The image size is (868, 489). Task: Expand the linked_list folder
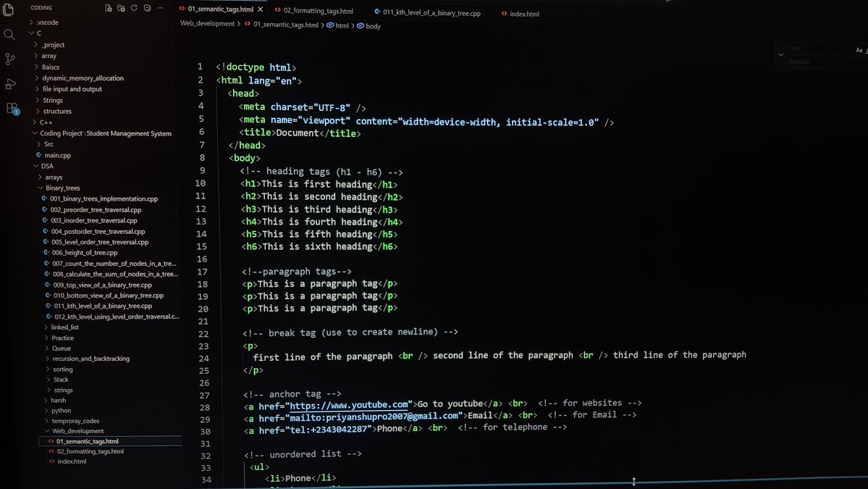(x=62, y=327)
